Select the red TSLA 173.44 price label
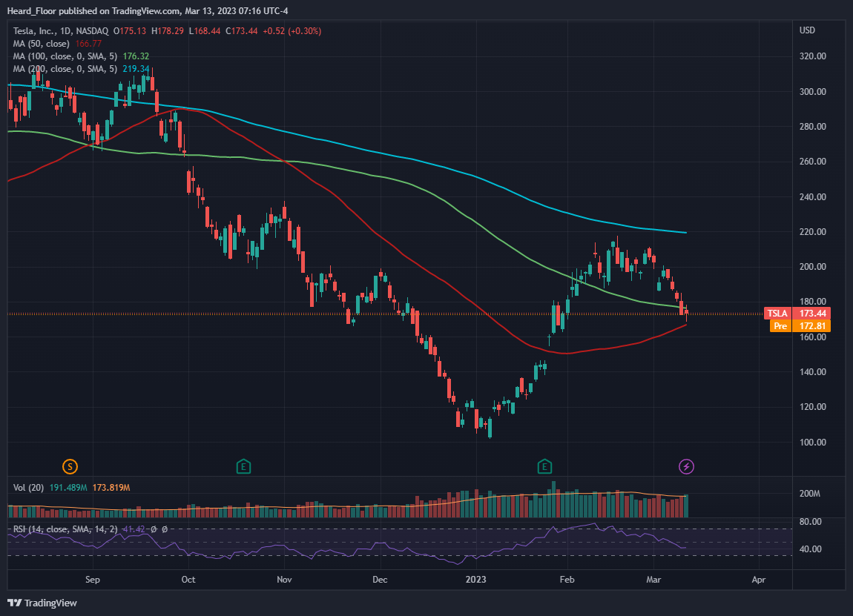The image size is (853, 616). [x=797, y=313]
